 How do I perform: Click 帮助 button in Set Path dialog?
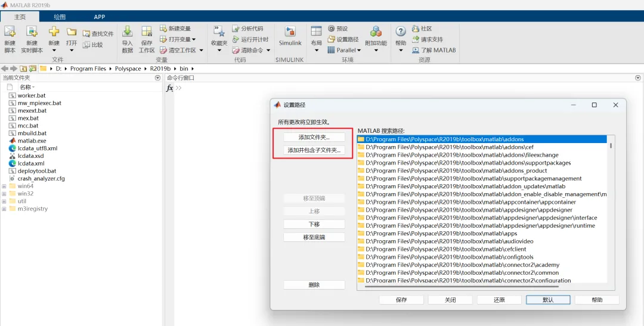click(597, 300)
